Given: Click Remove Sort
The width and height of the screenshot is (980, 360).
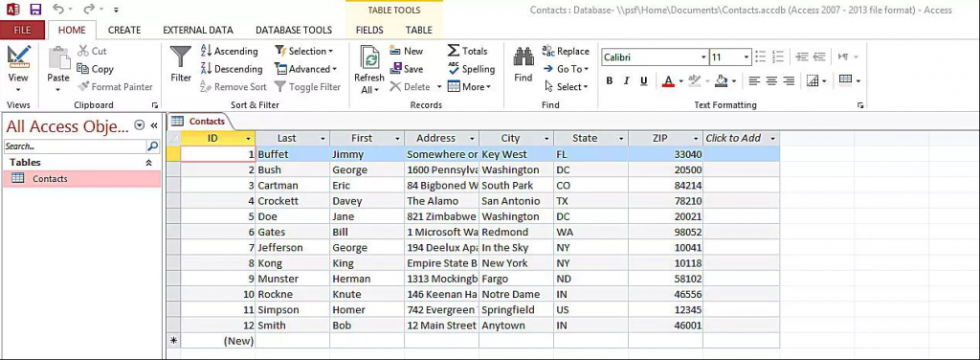Looking at the screenshot, I should click(x=234, y=87).
